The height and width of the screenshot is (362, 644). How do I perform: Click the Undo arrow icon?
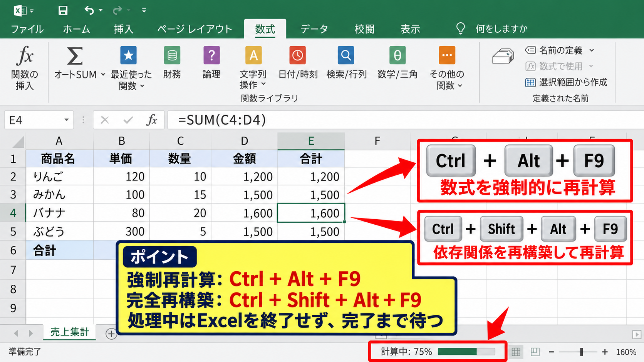click(x=89, y=10)
